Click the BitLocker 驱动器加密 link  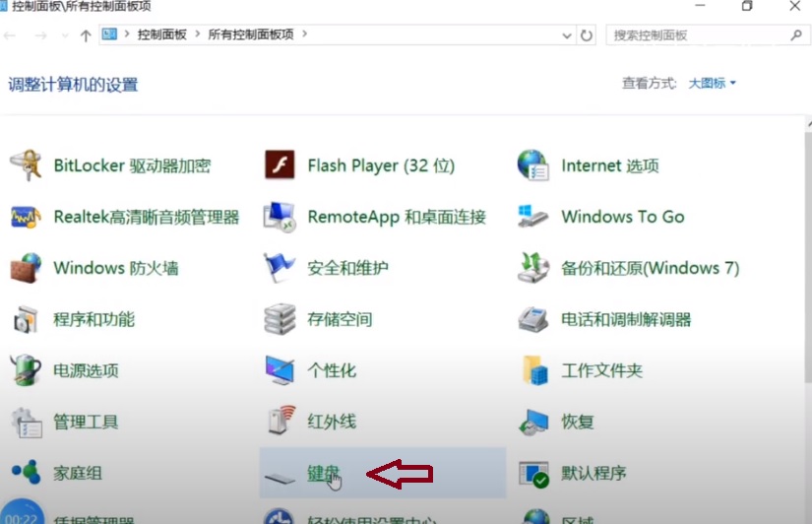(132, 165)
